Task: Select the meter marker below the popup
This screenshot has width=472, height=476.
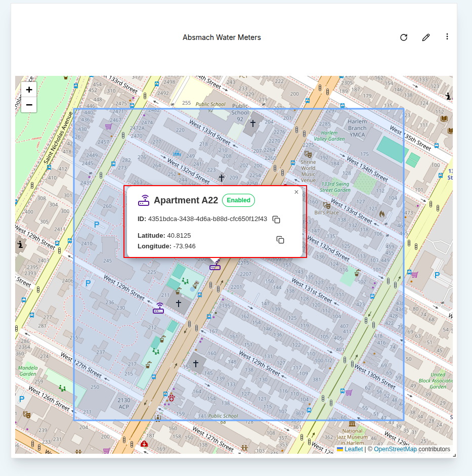Action: [215, 266]
